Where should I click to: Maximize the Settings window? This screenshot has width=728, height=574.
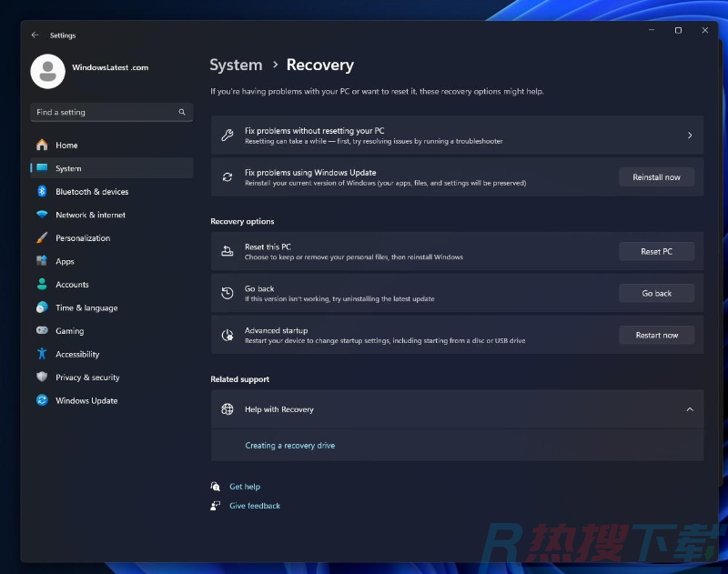pos(678,30)
